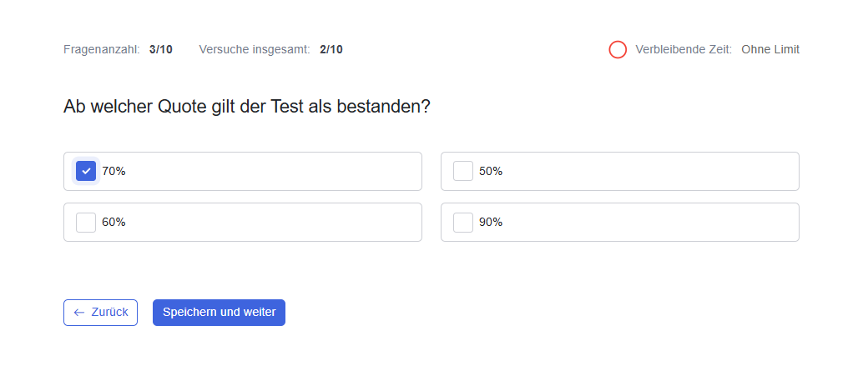Click the '70%' answer label text
This screenshot has height=391, width=868.
click(x=114, y=171)
